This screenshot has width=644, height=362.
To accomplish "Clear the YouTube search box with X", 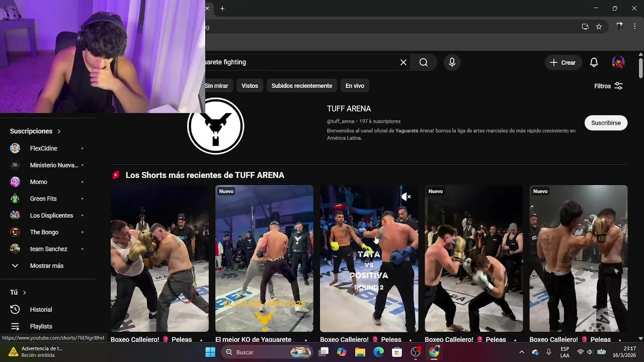I will [x=404, y=62].
